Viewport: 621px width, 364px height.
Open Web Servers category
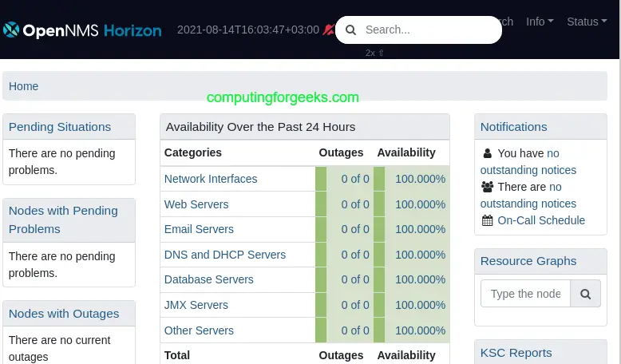point(196,204)
